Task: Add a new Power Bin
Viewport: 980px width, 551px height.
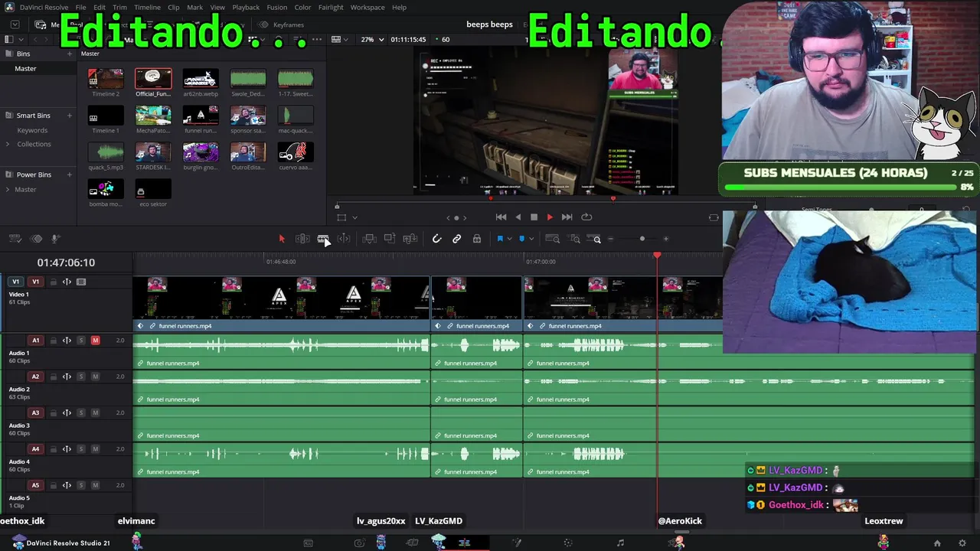Action: [70, 174]
